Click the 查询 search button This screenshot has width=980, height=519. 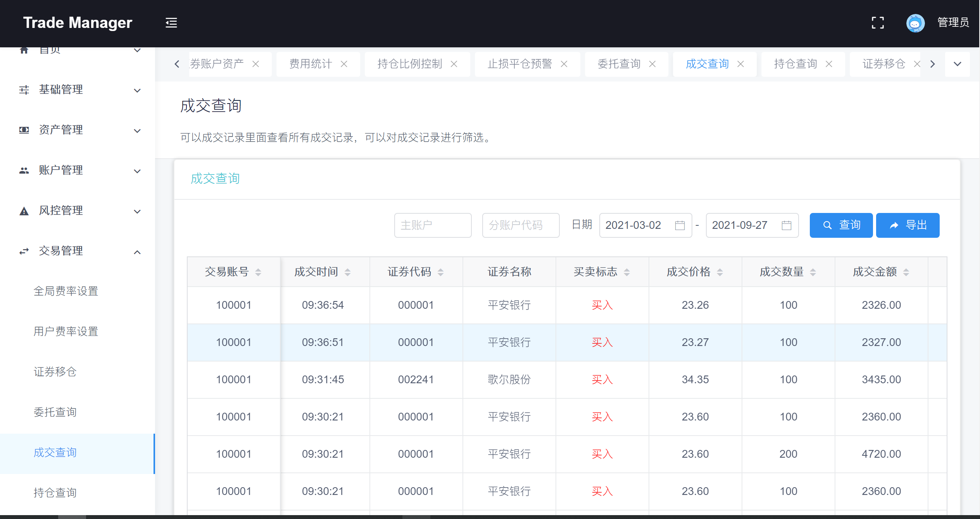pos(841,225)
